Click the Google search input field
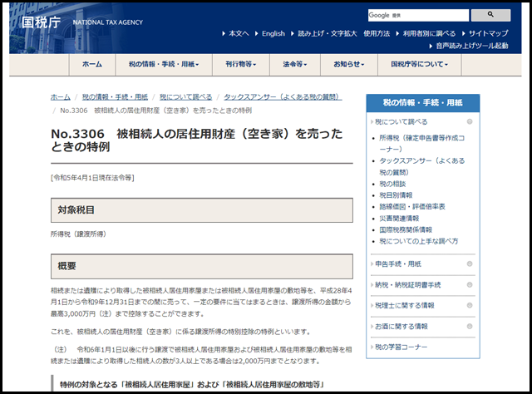The height and width of the screenshot is (394, 532). click(418, 15)
